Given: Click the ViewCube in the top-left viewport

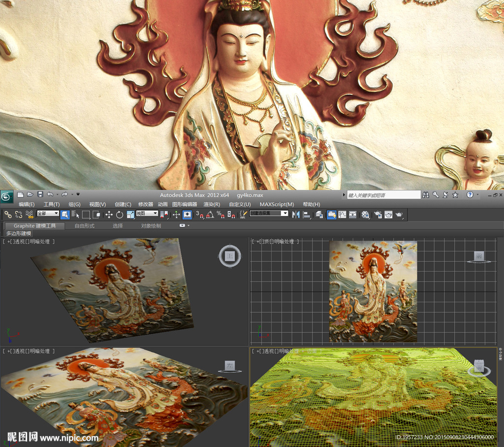Looking at the screenshot, I should tap(230, 256).
